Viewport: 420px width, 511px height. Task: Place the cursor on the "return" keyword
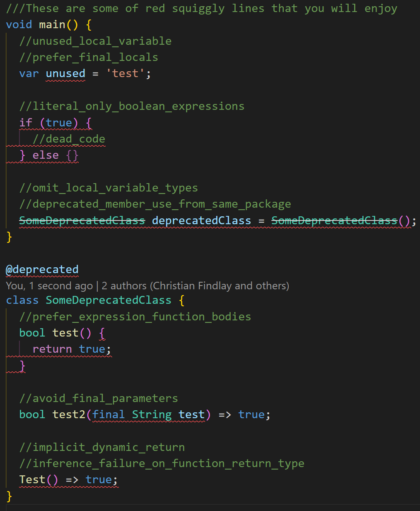tap(52, 349)
